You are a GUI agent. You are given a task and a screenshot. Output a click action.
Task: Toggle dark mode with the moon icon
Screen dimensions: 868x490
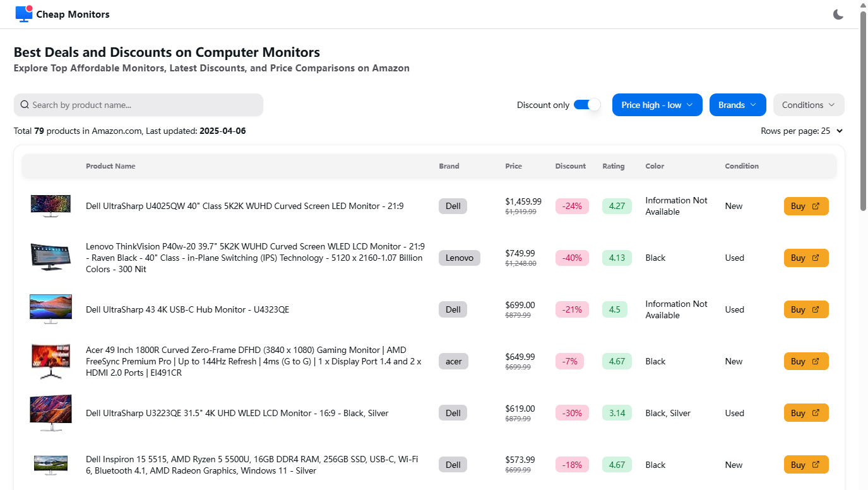[838, 15]
